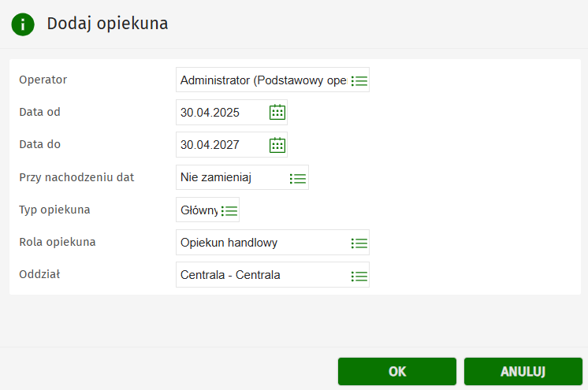Click the Data do date field 30.04.2027

221,145
